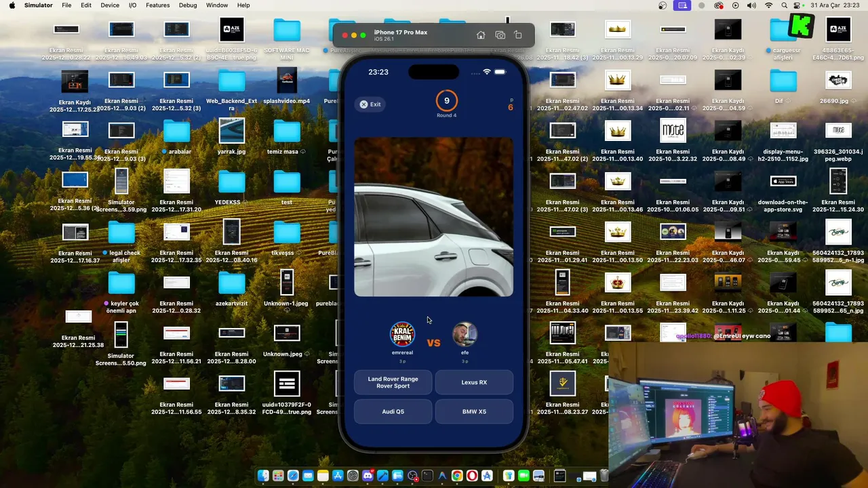This screenshot has height=488, width=868.
Task: Open the Help menu
Action: (243, 5)
